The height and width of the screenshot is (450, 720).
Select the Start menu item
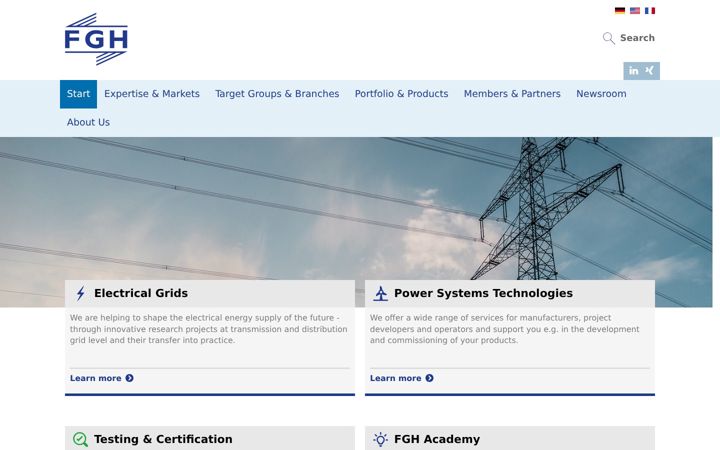point(79,94)
